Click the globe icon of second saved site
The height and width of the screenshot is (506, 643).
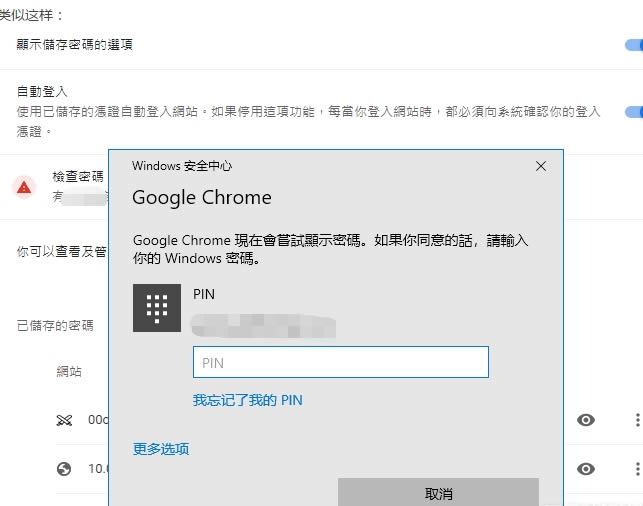point(65,469)
